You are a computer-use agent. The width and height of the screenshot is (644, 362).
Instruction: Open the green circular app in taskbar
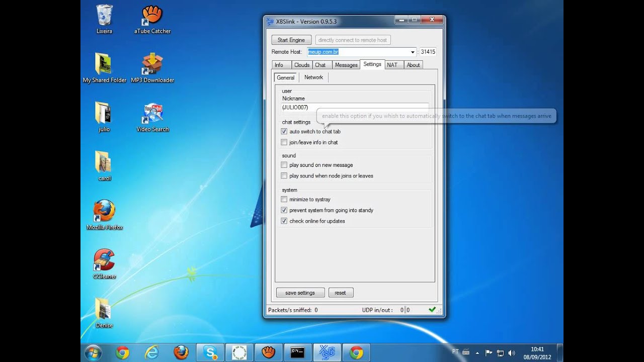click(239, 352)
